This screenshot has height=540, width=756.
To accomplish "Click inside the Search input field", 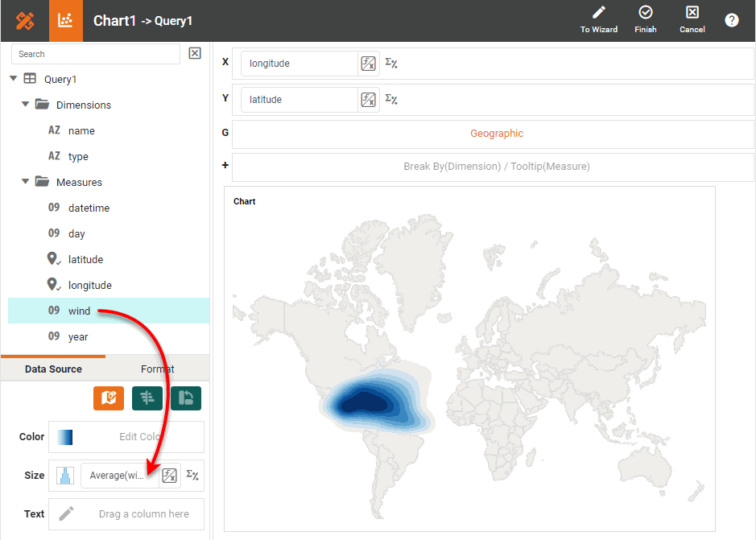I will click(95, 54).
